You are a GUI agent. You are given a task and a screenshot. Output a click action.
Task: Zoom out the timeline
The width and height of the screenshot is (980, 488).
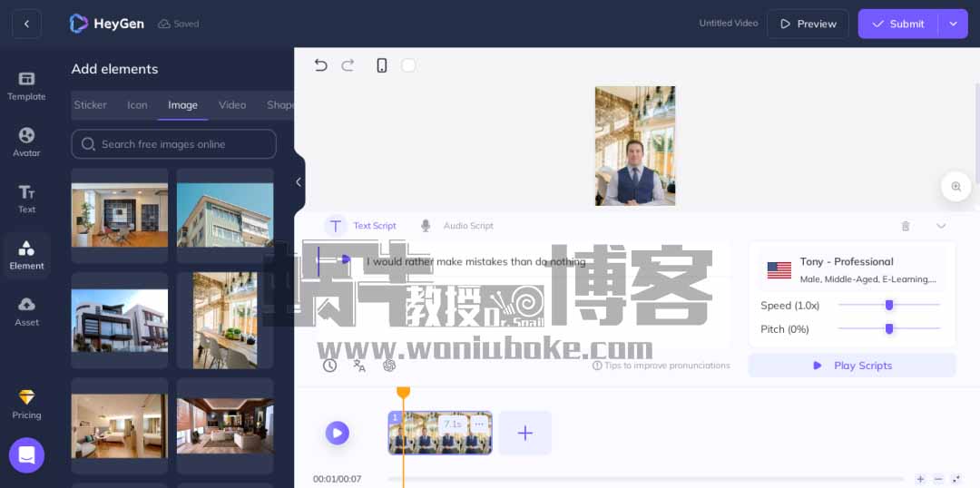938,479
